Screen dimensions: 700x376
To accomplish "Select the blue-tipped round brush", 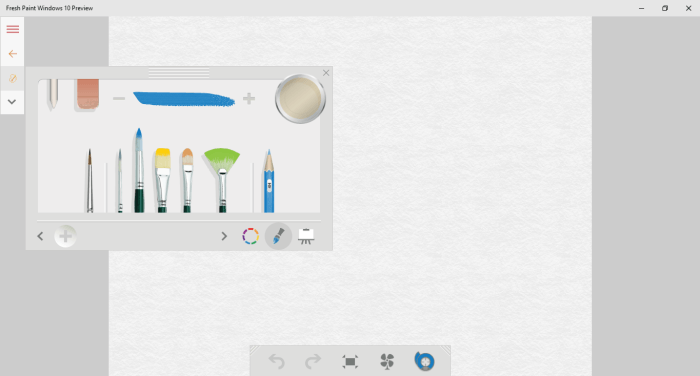I will [139, 170].
